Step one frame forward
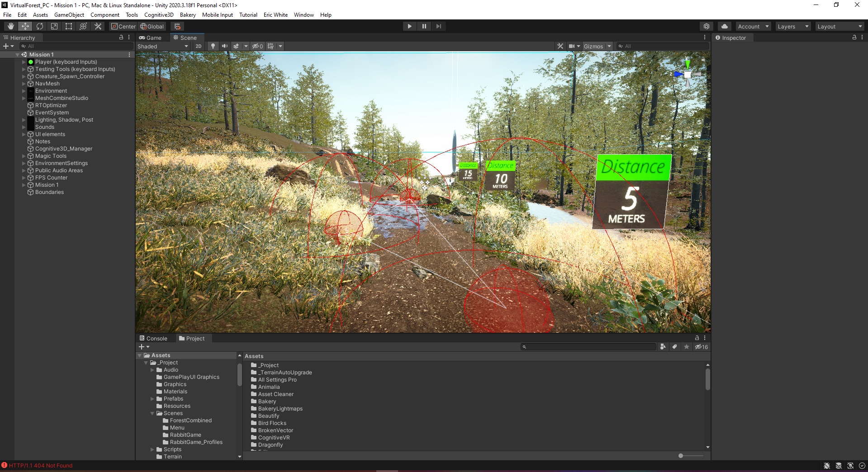Image resolution: width=868 pixels, height=472 pixels. point(439,26)
